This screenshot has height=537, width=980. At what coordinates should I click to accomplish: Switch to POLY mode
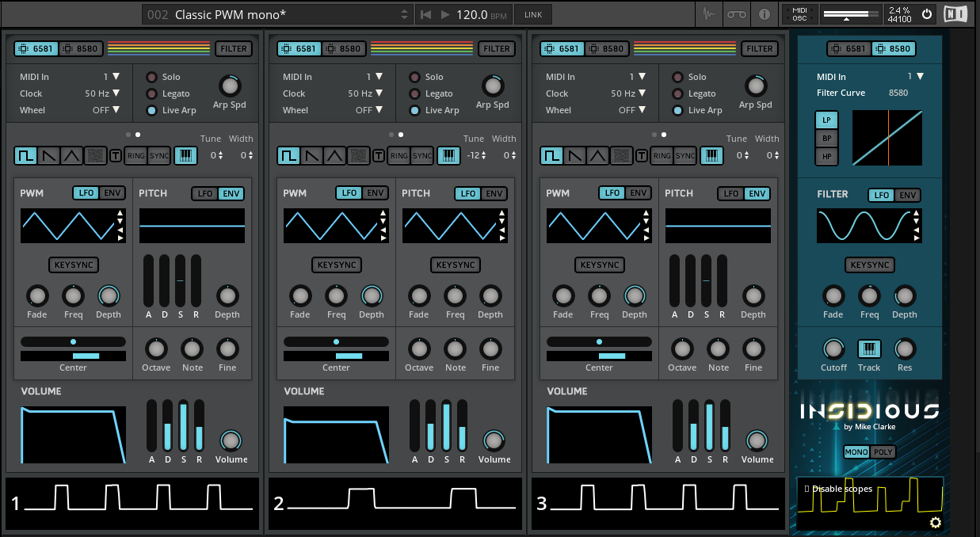tap(883, 451)
